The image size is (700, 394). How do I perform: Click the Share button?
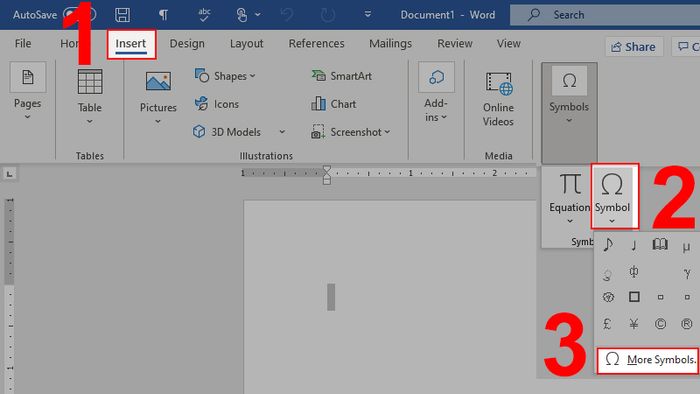pos(634,47)
